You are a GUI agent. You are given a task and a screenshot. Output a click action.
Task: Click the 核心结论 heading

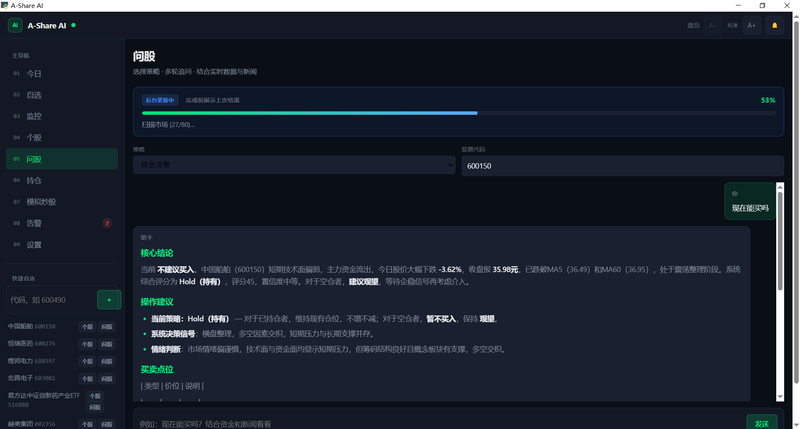coord(157,253)
